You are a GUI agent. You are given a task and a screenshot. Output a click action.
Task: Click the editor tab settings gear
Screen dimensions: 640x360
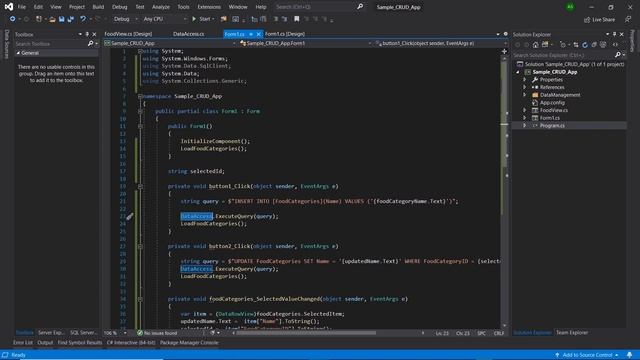click(x=505, y=34)
